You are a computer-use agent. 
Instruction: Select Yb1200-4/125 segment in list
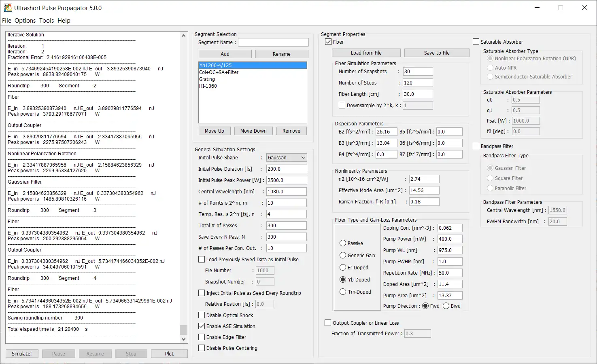tap(253, 65)
